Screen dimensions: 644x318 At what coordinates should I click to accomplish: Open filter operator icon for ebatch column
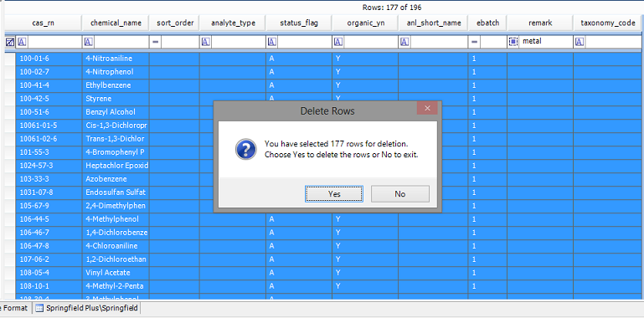pos(474,42)
